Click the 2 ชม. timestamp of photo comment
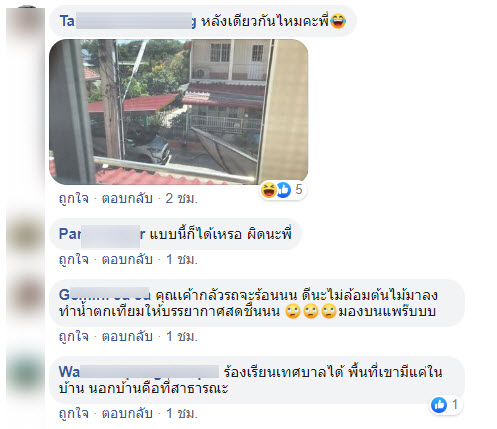 pyautogui.click(x=182, y=199)
